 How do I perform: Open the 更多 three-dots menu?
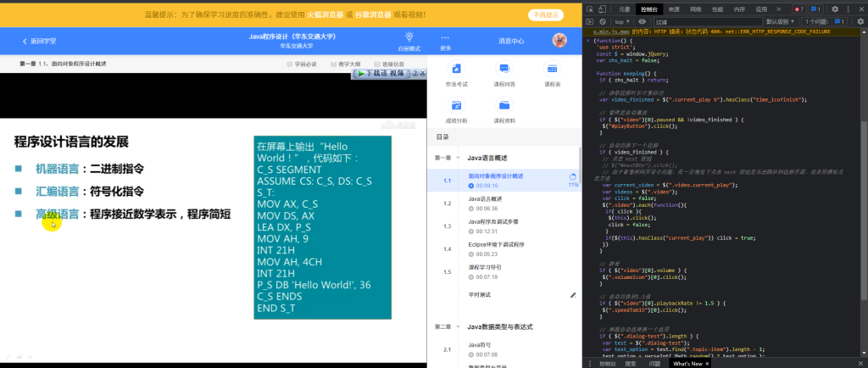pyautogui.click(x=445, y=37)
